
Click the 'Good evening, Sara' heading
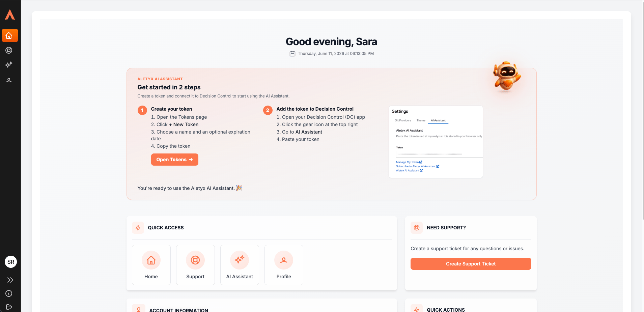point(331,41)
